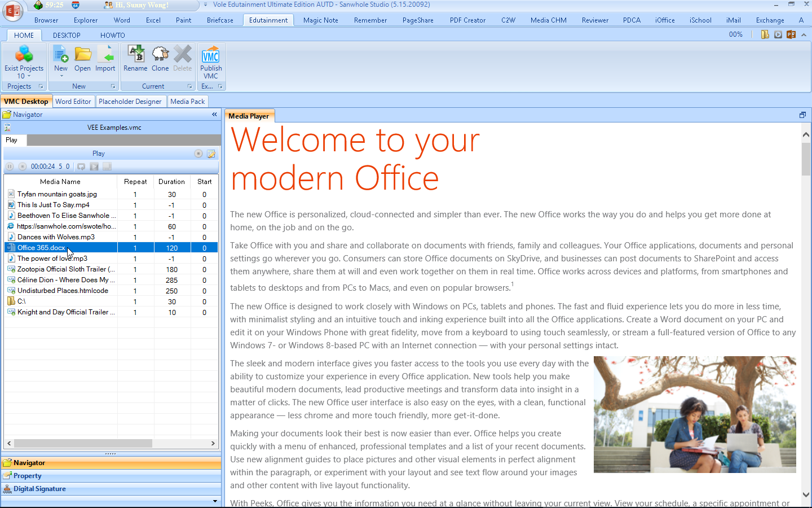This screenshot has height=508, width=812.
Task: Switch to the Magic Note tab
Action: click(320, 20)
